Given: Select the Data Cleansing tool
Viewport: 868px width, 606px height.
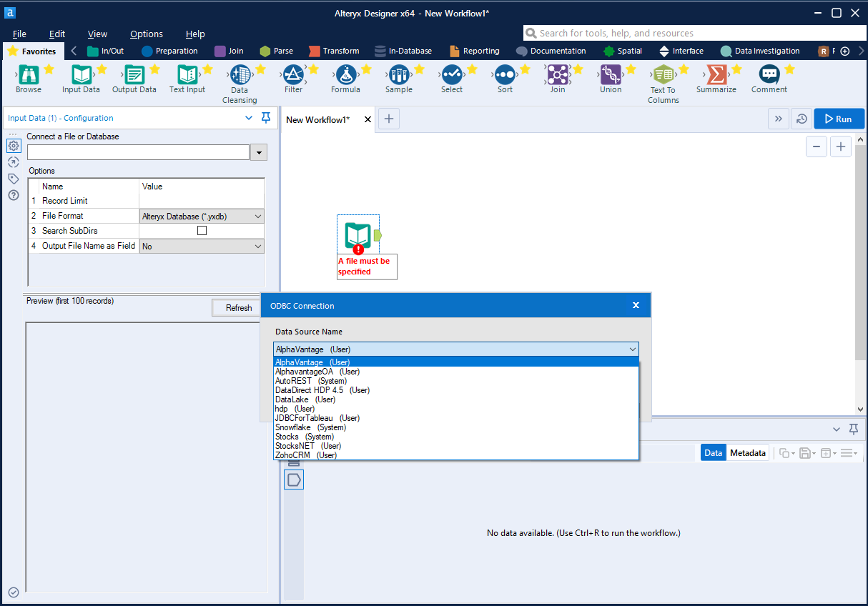Looking at the screenshot, I should click(x=240, y=75).
